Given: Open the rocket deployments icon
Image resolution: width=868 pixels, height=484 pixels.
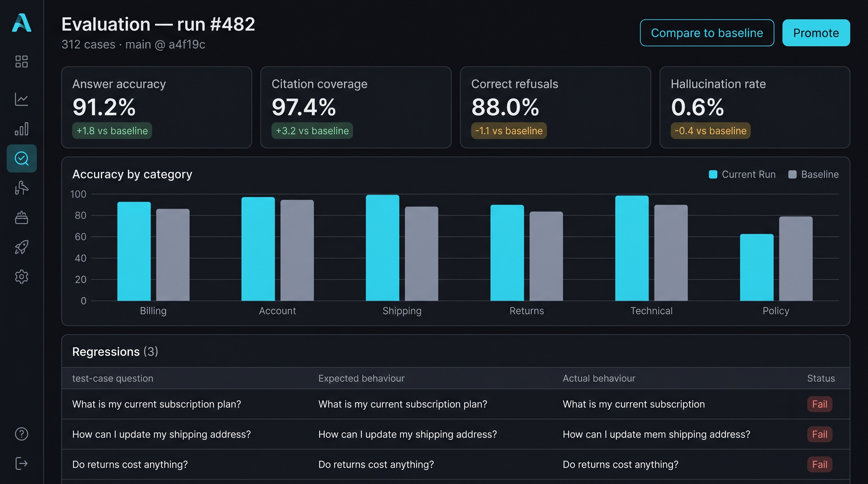Looking at the screenshot, I should pos(21,247).
